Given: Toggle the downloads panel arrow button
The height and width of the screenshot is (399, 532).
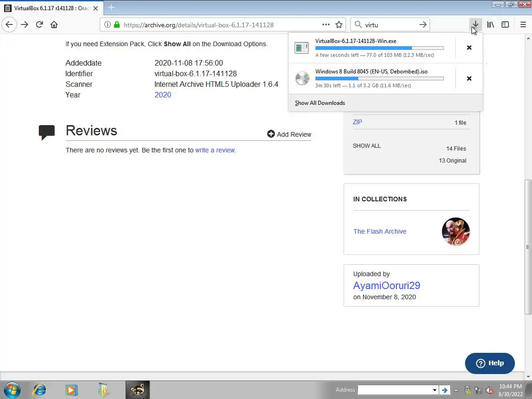Looking at the screenshot, I should [x=475, y=24].
